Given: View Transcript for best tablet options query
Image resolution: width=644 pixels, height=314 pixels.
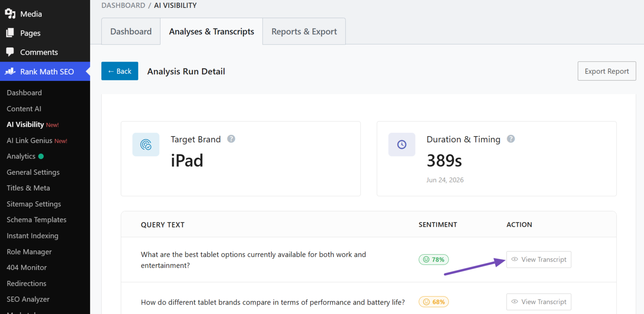Looking at the screenshot, I should tap(539, 259).
